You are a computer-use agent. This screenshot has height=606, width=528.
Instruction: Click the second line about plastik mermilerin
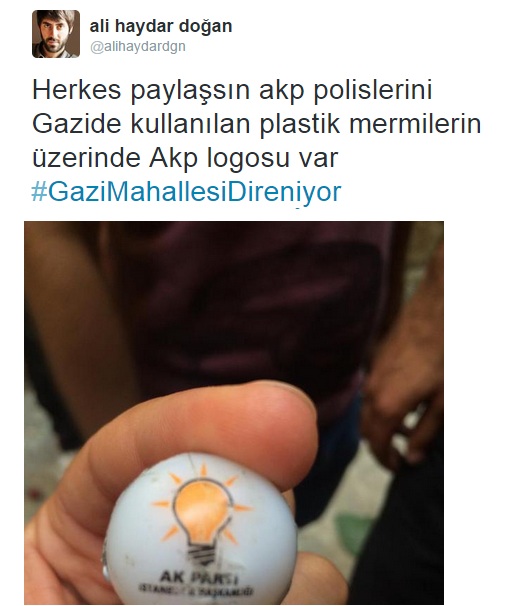pos(257,124)
